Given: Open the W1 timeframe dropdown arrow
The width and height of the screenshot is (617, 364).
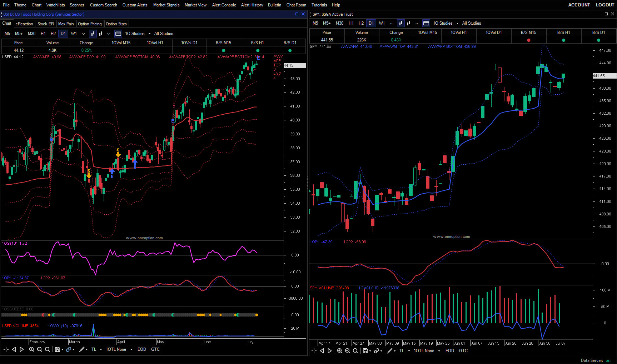Looking at the screenshot, I should (x=83, y=33).
